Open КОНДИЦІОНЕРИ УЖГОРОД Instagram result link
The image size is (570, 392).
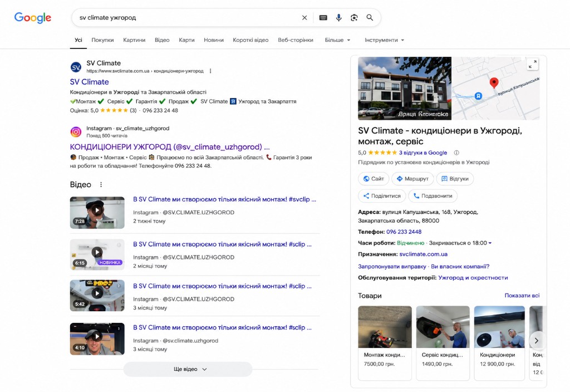coord(170,147)
